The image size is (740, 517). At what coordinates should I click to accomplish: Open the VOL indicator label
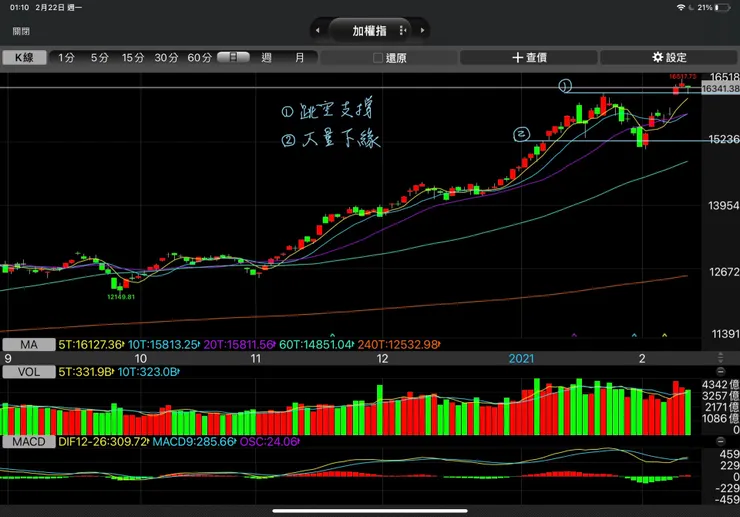coord(29,372)
